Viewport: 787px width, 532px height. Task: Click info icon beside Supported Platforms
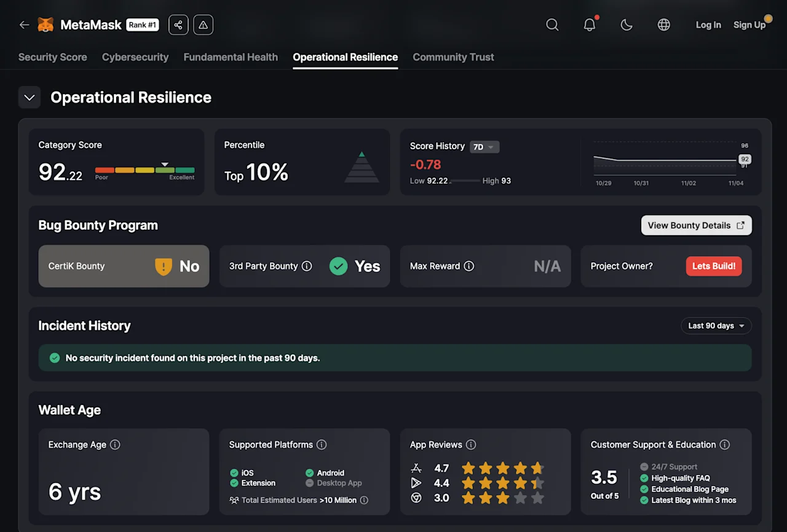(322, 445)
